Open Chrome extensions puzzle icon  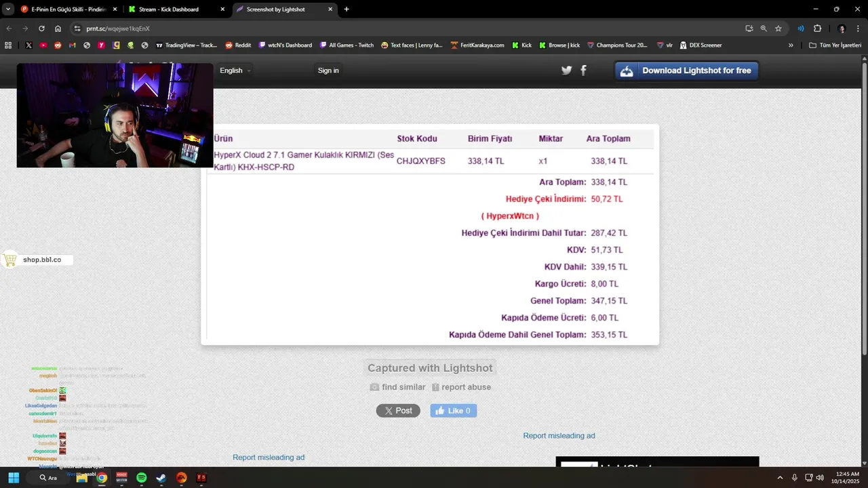point(817,28)
